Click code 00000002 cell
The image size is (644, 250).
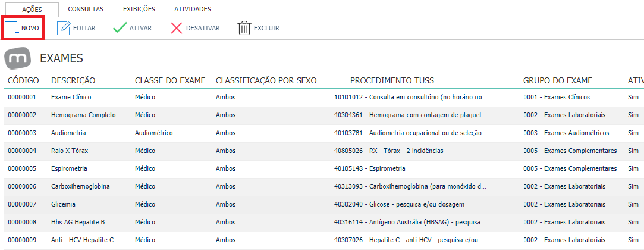click(x=22, y=115)
